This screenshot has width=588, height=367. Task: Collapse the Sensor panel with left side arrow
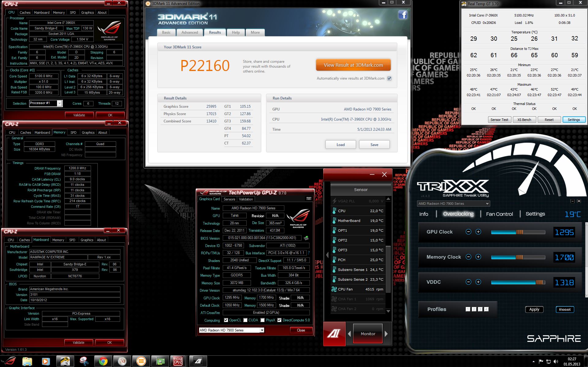tap(327, 255)
